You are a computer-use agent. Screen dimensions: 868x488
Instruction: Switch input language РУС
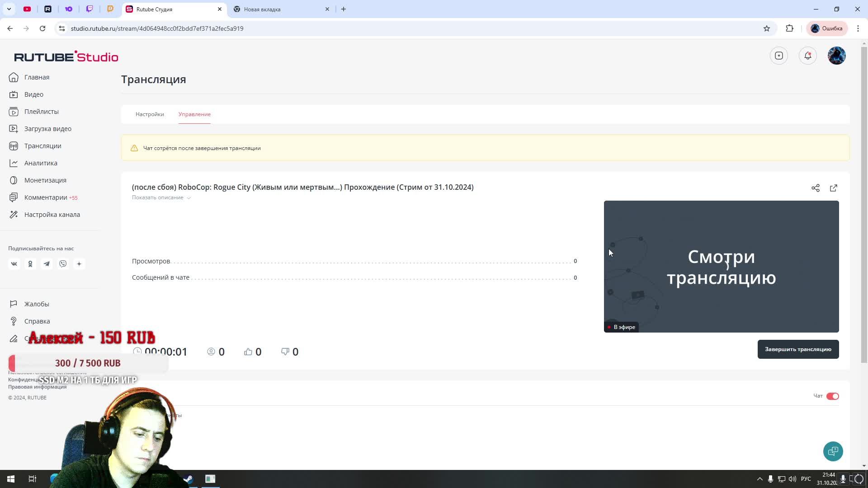806,479
